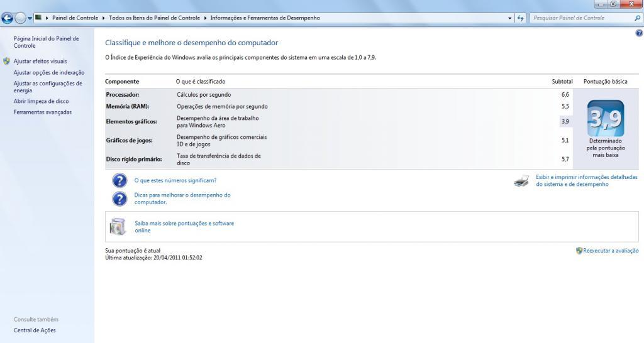Open Painel de Controle breadcrumb
Viewport: 644px width, 343px height.
(x=75, y=18)
